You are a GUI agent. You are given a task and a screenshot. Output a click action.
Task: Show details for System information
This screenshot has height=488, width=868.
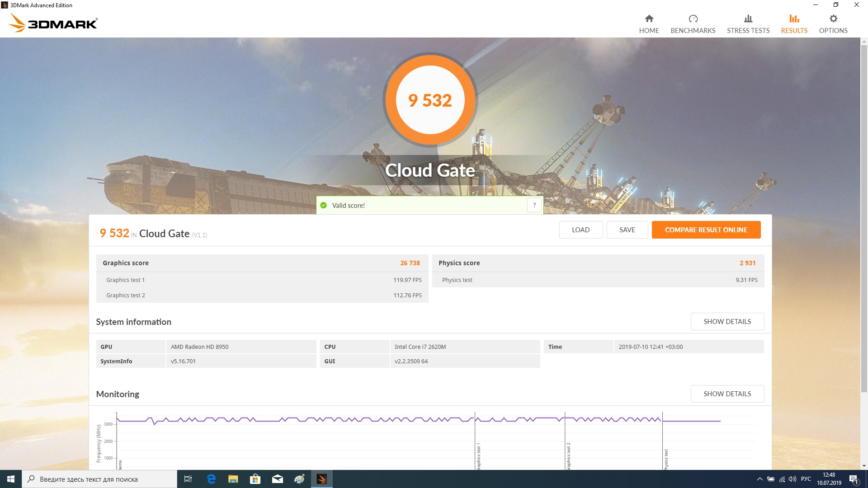pyautogui.click(x=727, y=321)
